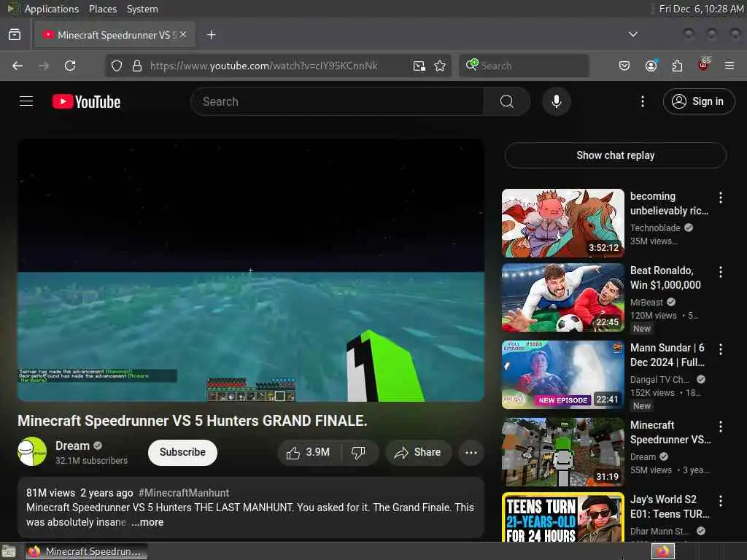Image resolution: width=747 pixels, height=560 pixels.
Task: Open the Places menu
Action: pyautogui.click(x=102, y=9)
